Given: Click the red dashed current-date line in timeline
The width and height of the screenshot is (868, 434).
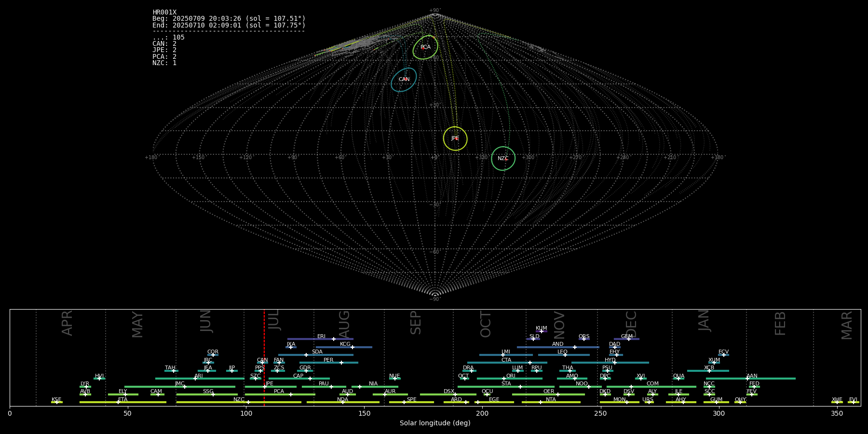Looking at the screenshot, I should click(264, 357).
